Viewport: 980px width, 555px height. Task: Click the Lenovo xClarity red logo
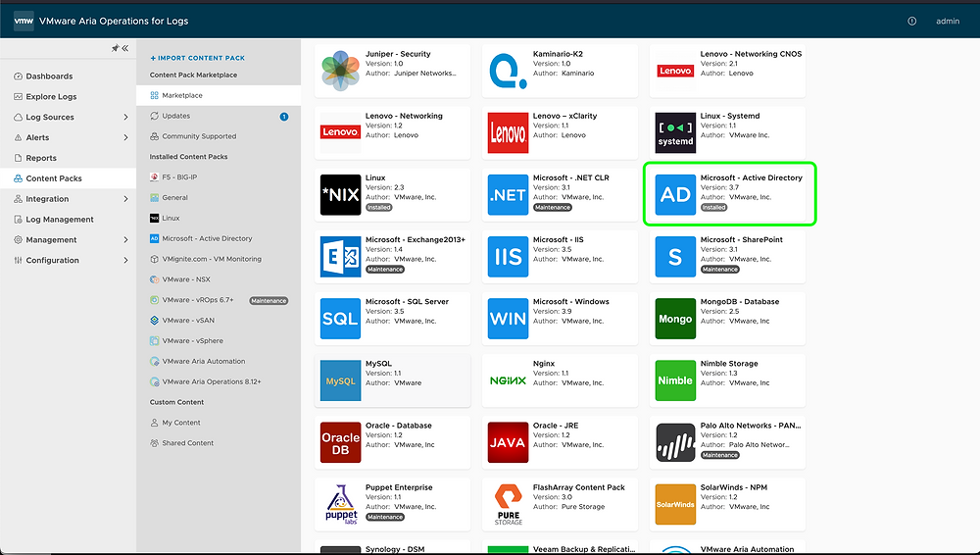pyautogui.click(x=508, y=132)
